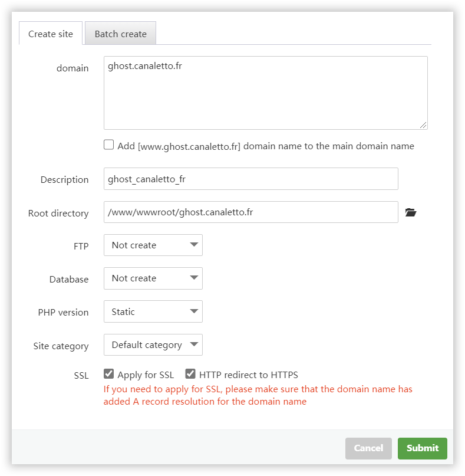465x476 pixels.
Task: Click the 'Site category' label text
Action: pos(61,346)
